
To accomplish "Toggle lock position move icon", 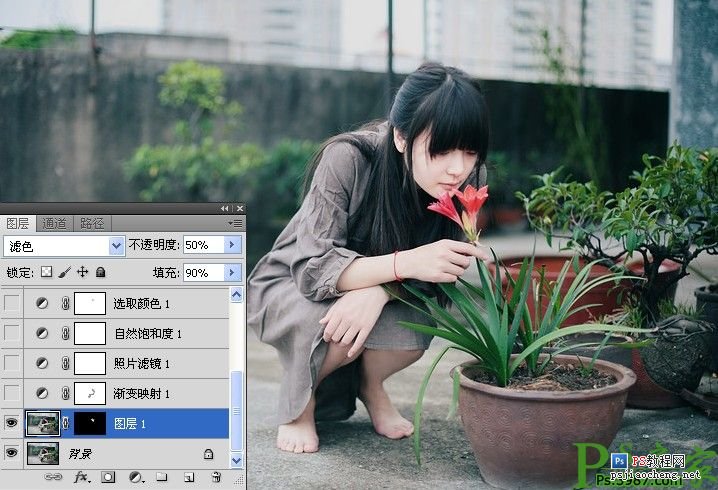I will [x=82, y=272].
